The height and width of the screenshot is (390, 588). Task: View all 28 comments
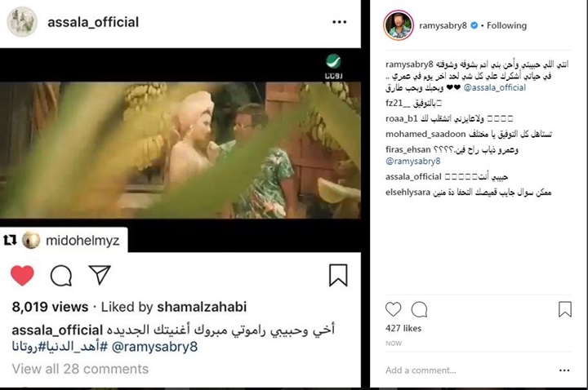(80, 369)
